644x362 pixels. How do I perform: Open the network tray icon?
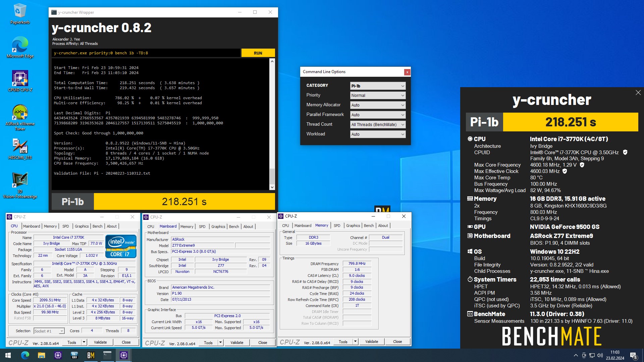point(592,355)
